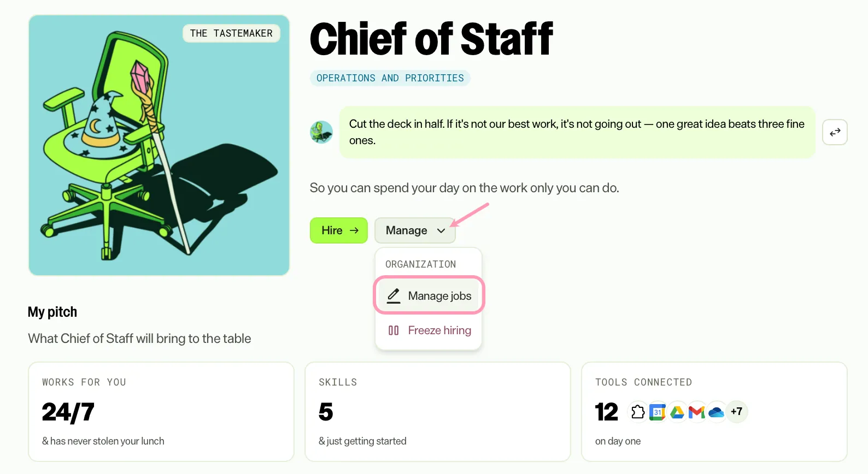Viewport: 868px width, 474px height.
Task: Click The Tastemaker badge on artwork
Action: [231, 33]
